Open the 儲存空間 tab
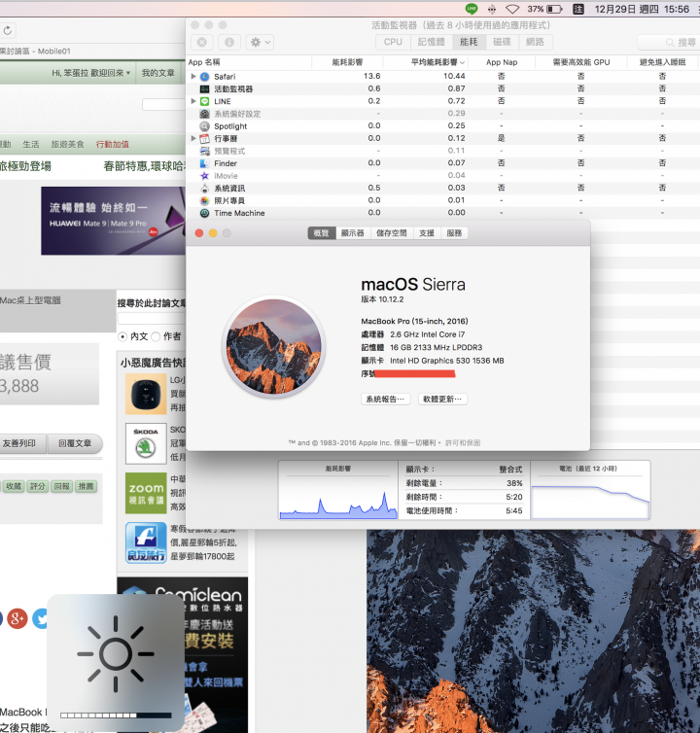The width and height of the screenshot is (700, 733). pos(392,232)
